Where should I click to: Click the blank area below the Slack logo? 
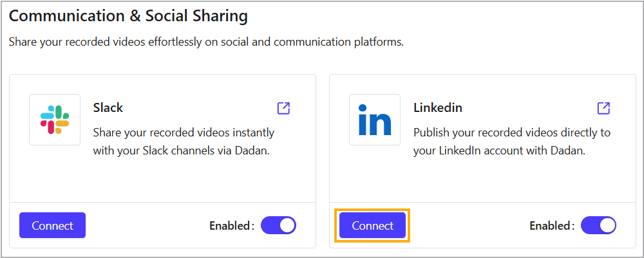click(x=55, y=174)
